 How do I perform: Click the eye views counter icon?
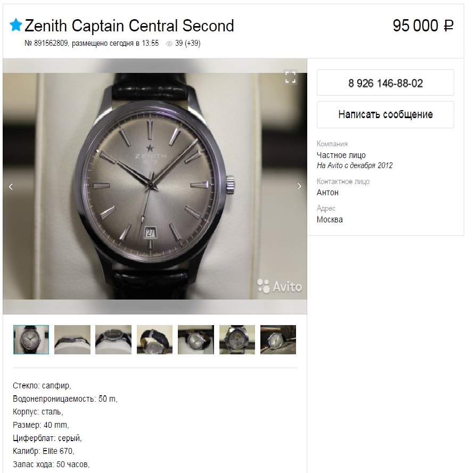pyautogui.click(x=169, y=44)
